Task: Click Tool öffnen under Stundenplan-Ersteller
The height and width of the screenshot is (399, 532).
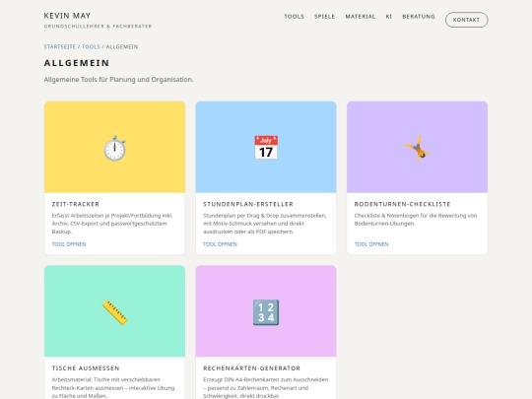Action: tap(221, 244)
